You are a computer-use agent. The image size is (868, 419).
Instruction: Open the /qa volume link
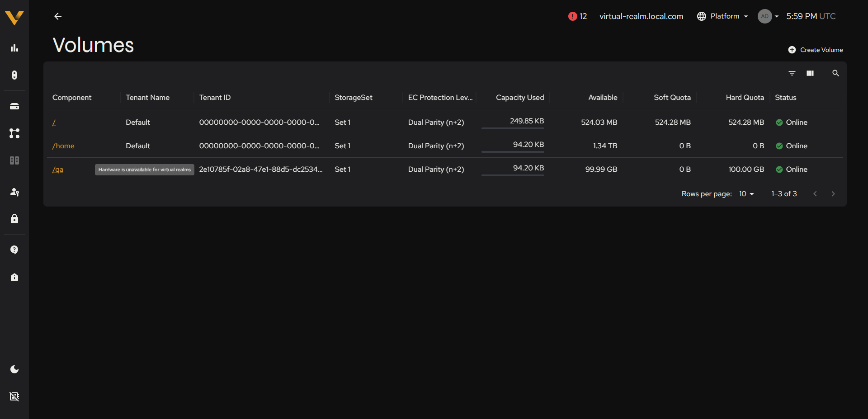pos(58,169)
